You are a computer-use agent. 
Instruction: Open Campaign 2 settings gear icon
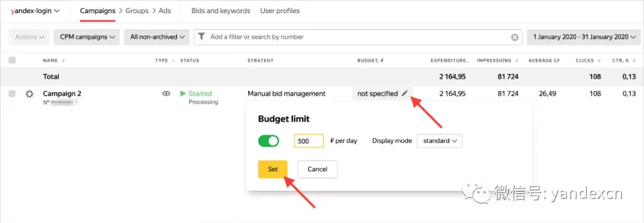point(29,94)
